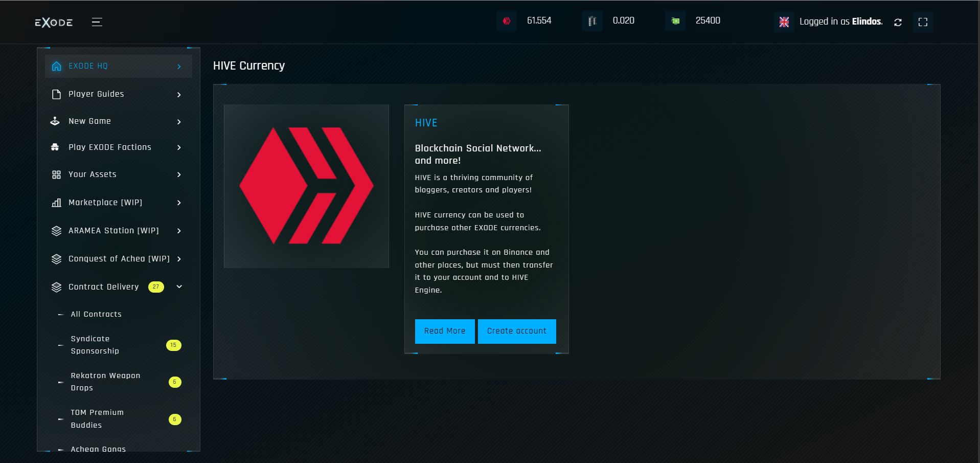Click the red HIVE balance icon
The width and height of the screenshot is (980, 463).
pyautogui.click(x=507, y=21)
